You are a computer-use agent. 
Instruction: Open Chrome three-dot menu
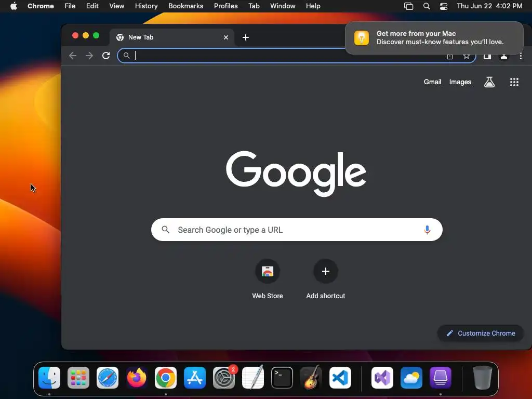click(x=521, y=56)
